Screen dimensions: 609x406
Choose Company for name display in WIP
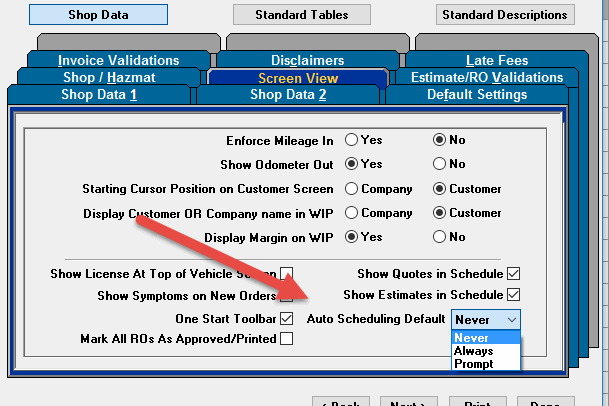(351, 213)
